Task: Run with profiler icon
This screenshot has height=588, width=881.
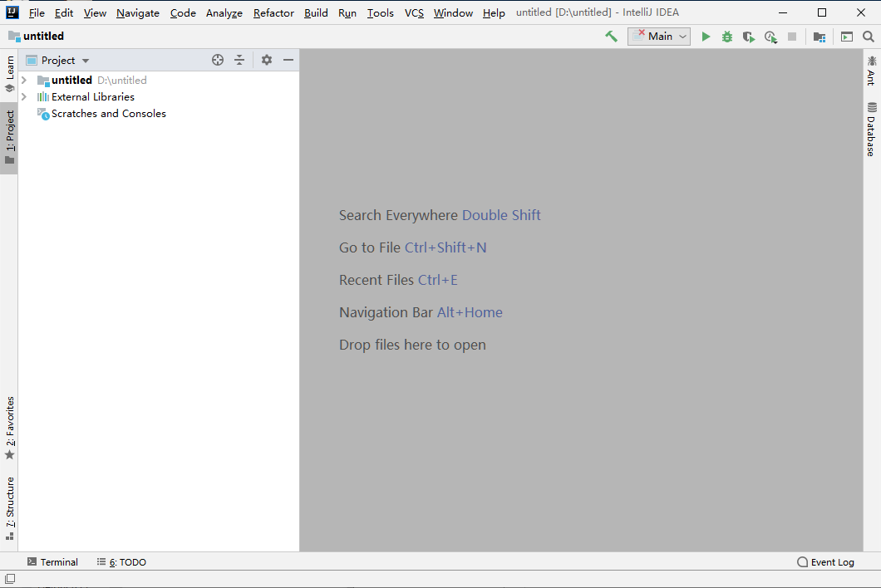Action: (x=770, y=37)
